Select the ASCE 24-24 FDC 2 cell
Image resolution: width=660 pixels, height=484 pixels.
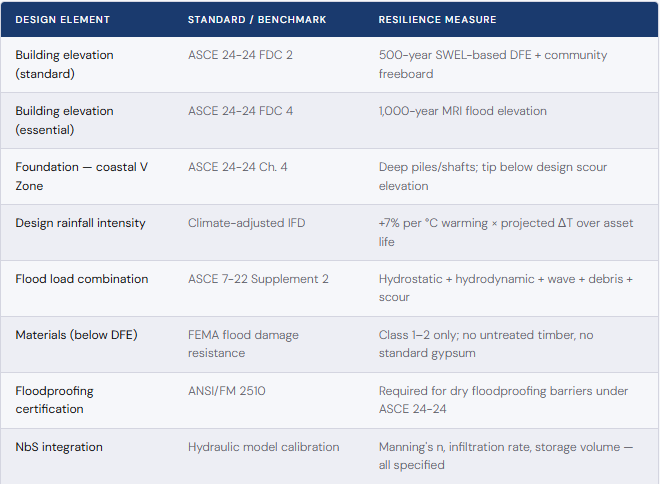pyautogui.click(x=240, y=55)
